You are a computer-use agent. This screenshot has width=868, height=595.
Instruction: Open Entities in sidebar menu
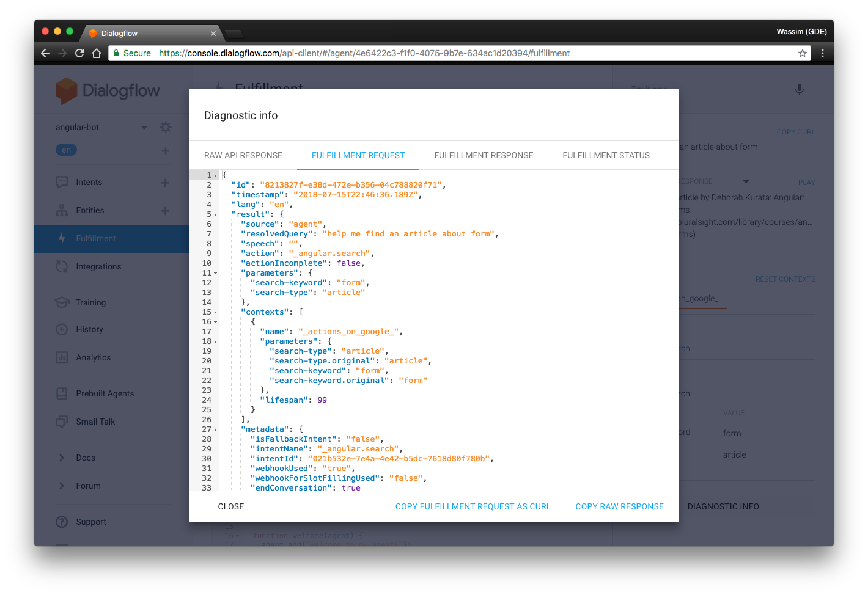click(x=90, y=210)
